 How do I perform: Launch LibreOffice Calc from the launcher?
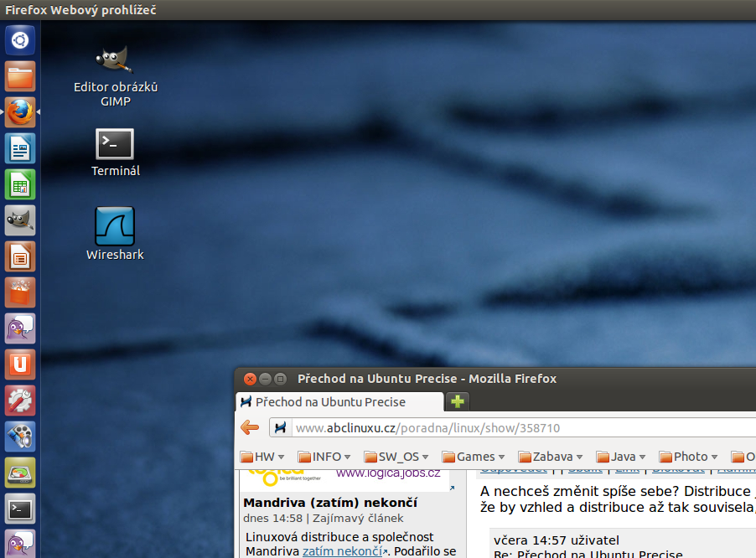click(x=20, y=184)
